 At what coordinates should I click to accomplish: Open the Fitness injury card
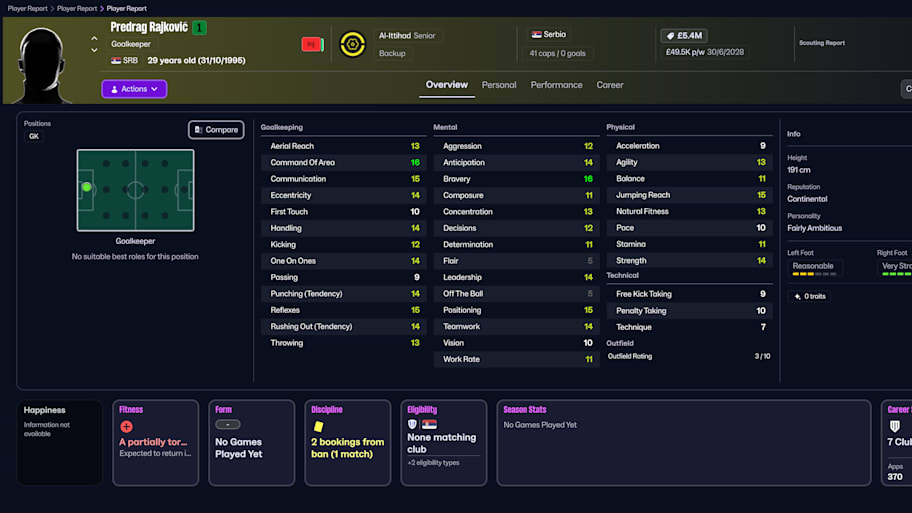155,443
